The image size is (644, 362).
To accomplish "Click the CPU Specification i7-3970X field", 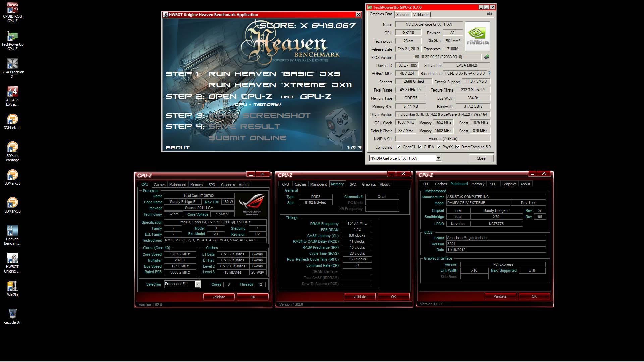I will [215, 222].
